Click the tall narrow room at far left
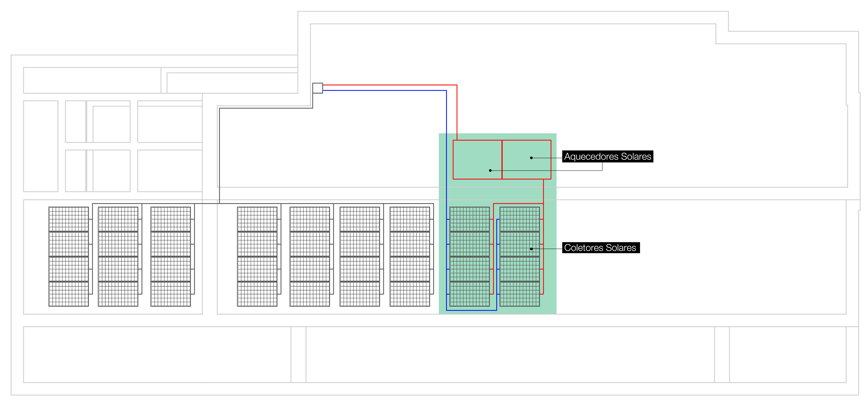The width and height of the screenshot is (868, 410). (40, 146)
